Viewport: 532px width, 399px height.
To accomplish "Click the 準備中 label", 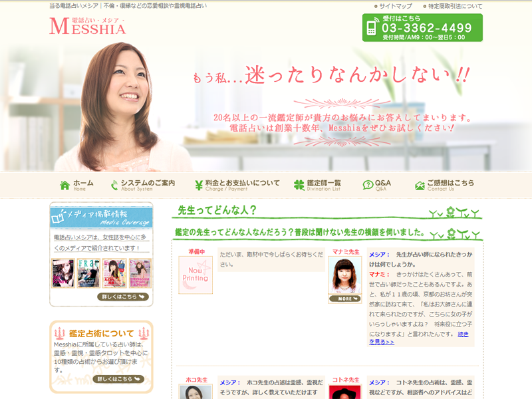I will click(x=196, y=252).
